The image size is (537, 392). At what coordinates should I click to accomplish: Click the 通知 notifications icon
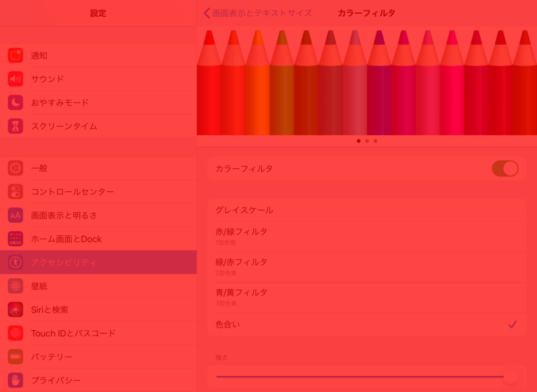click(15, 56)
